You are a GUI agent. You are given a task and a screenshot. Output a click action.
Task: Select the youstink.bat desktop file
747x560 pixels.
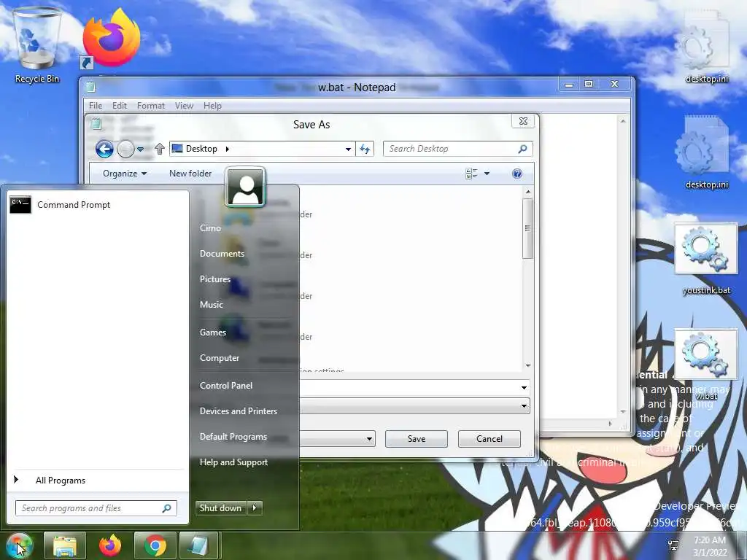tap(706, 260)
